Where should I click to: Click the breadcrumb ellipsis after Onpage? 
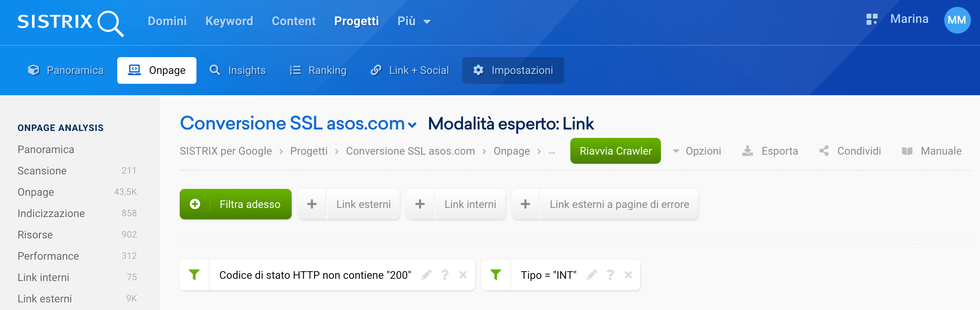coord(552,152)
